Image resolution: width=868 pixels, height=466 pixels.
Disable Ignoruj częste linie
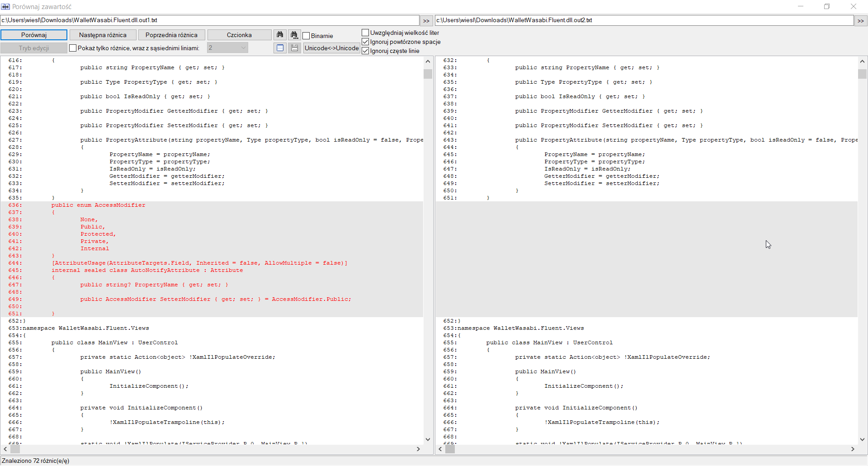(365, 51)
